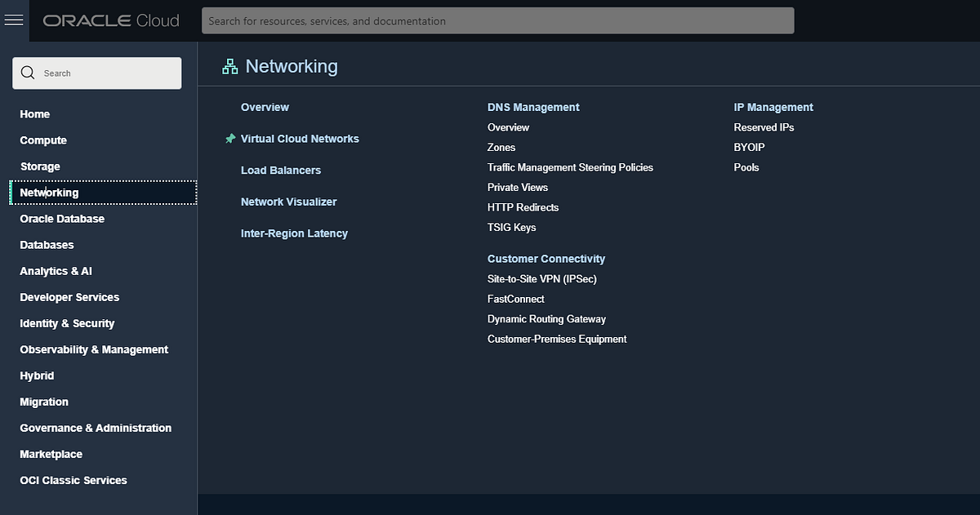Screen dimensions: 980x515
Task: Click Traffic Management Steering Policies
Action: [x=570, y=167]
